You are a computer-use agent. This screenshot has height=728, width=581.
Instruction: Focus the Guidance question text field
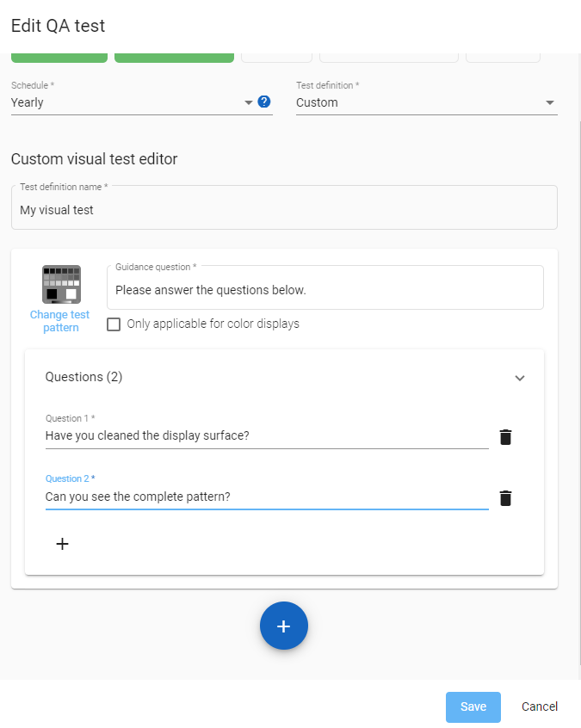(x=324, y=290)
